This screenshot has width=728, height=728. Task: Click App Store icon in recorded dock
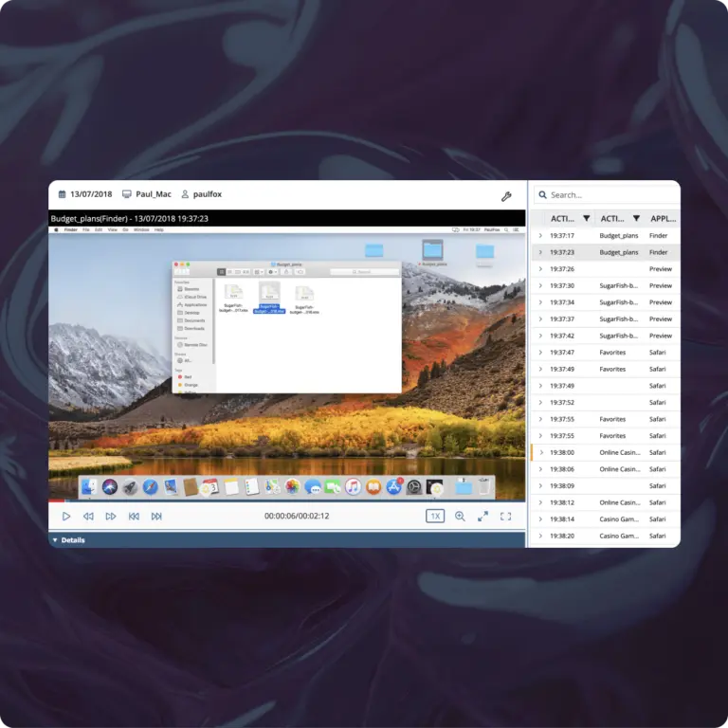tap(393, 487)
